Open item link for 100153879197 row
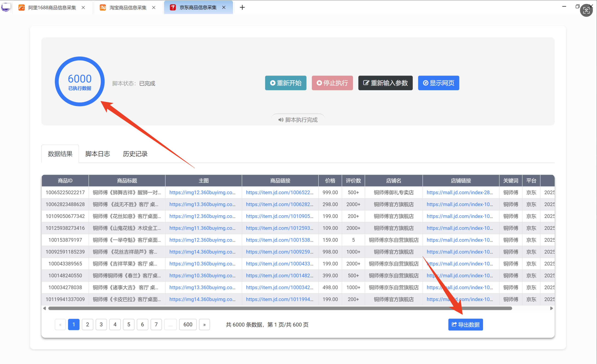 [x=280, y=240]
